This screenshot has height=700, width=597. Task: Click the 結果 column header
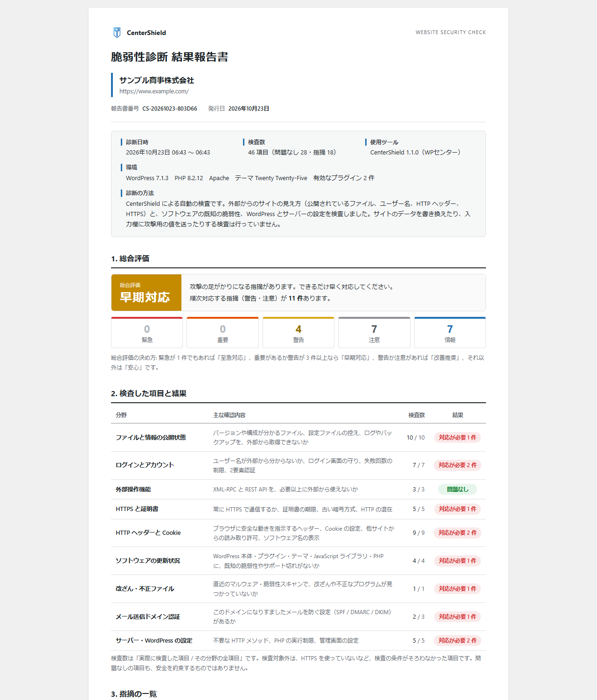click(458, 415)
